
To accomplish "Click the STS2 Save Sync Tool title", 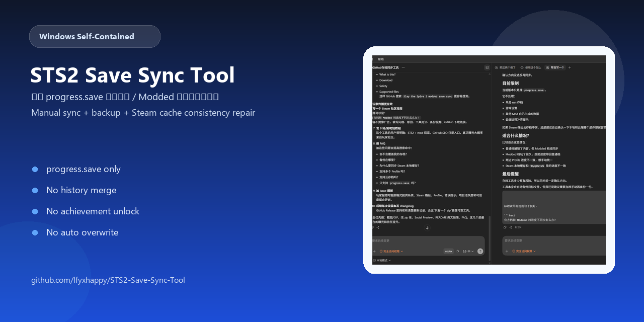I will [x=132, y=75].
